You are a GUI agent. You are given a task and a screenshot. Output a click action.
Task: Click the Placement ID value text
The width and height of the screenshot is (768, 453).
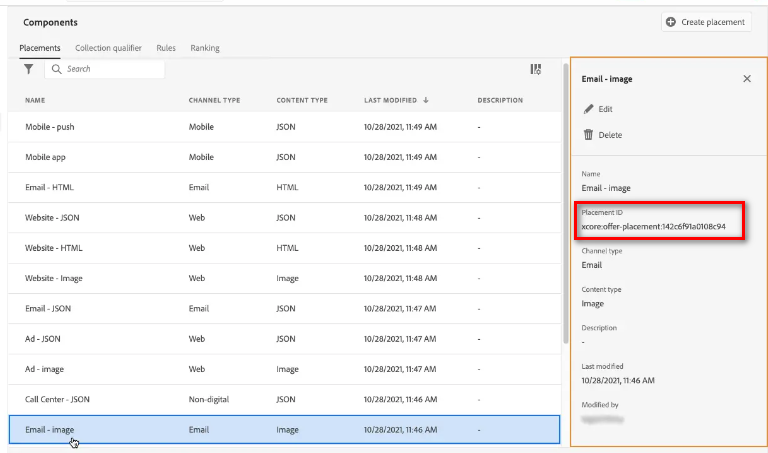(x=653, y=226)
